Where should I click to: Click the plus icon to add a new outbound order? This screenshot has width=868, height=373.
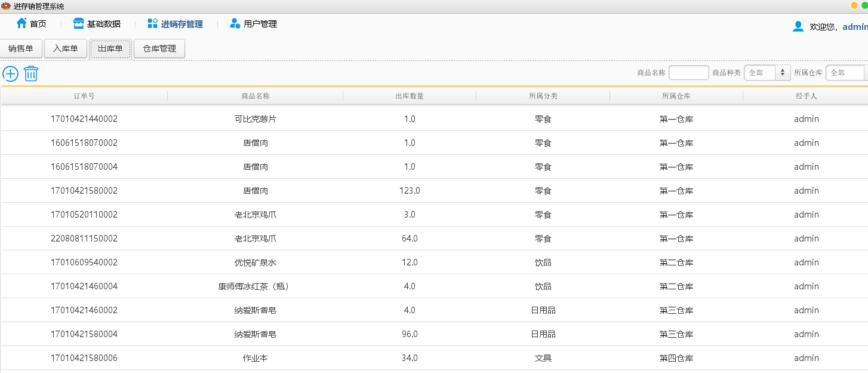click(x=10, y=73)
